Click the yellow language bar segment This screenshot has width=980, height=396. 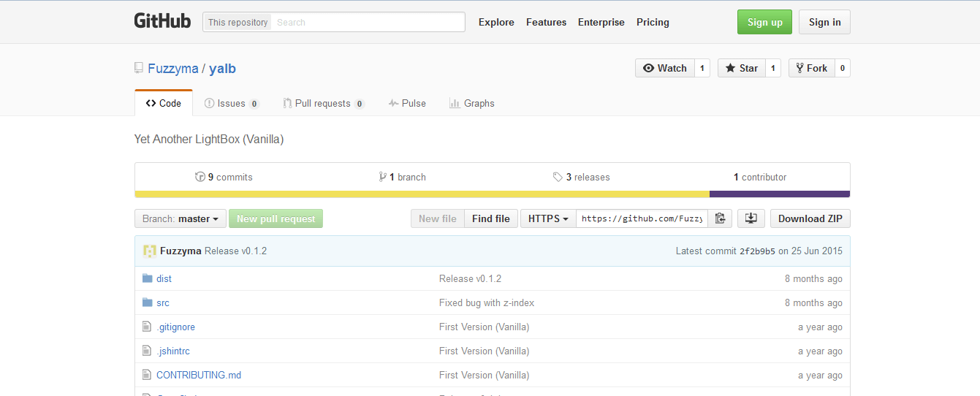422,194
